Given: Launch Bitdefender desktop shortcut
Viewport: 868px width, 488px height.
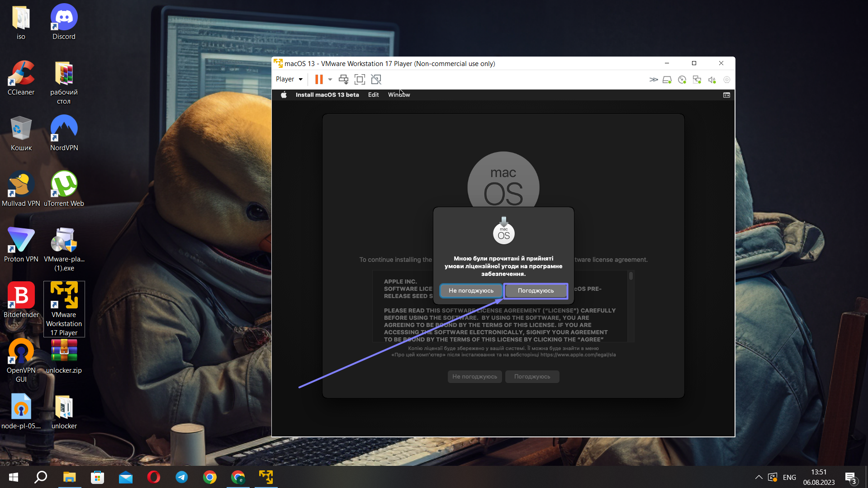Looking at the screenshot, I should pos(21,301).
